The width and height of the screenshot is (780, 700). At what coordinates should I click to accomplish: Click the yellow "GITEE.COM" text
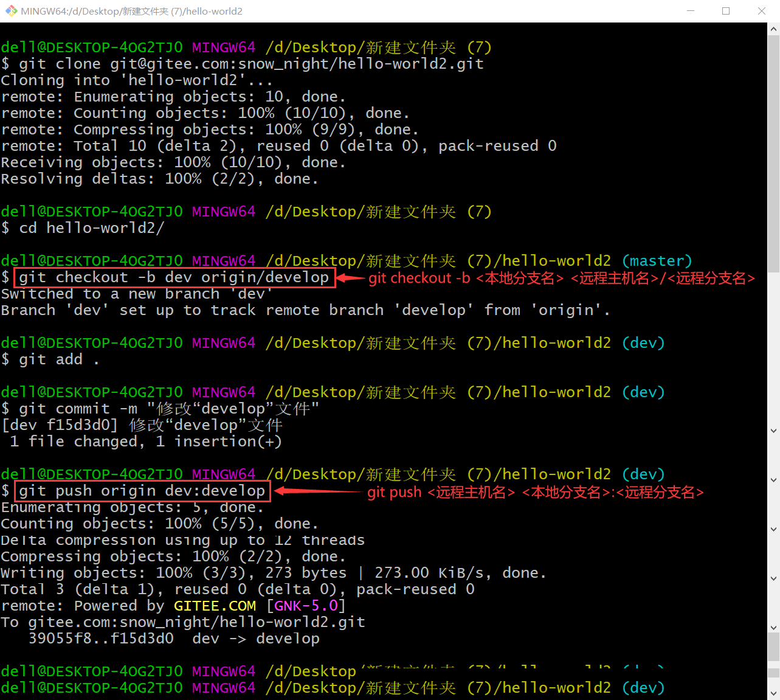pos(215,606)
